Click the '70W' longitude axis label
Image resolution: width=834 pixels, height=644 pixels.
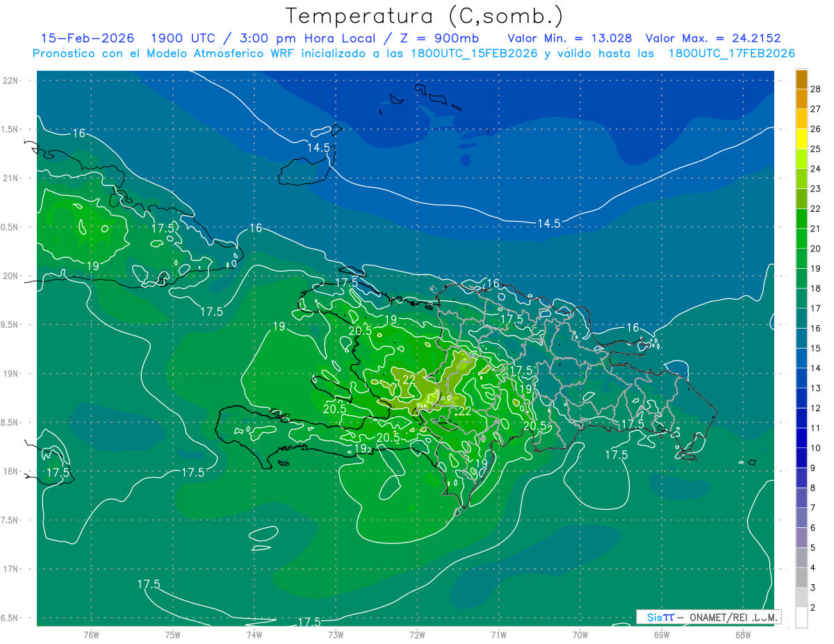click(x=580, y=634)
